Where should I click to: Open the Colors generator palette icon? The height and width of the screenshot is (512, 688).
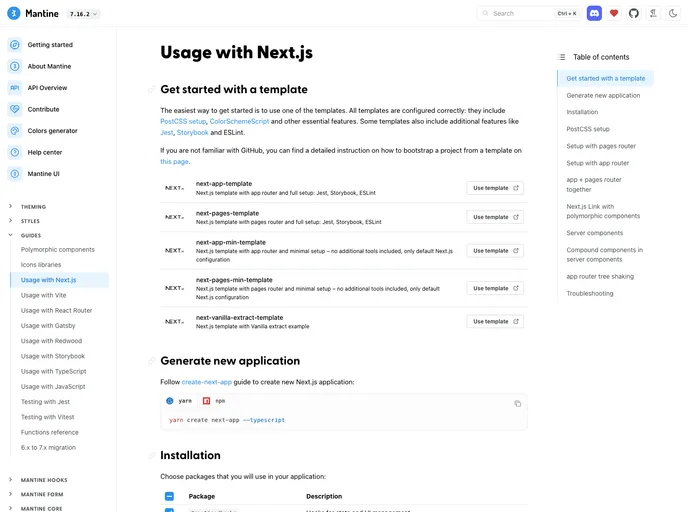click(14, 131)
